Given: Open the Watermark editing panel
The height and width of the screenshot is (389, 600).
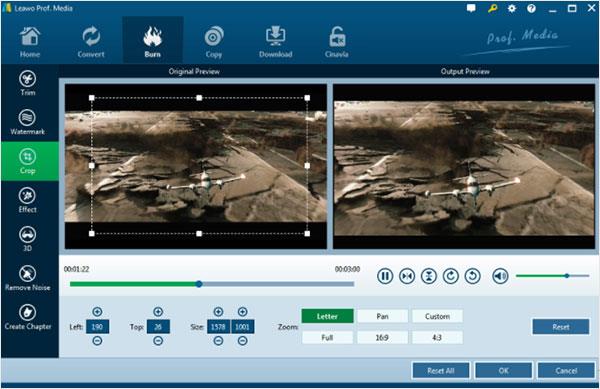Looking at the screenshot, I should [x=28, y=122].
